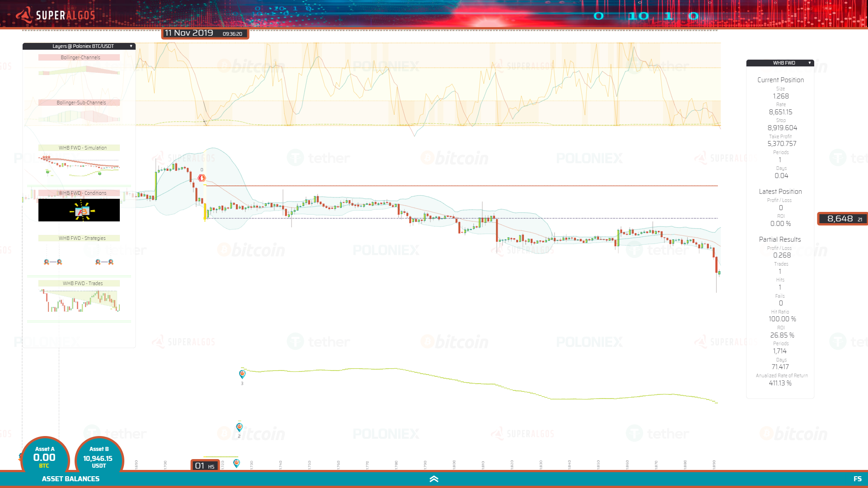Click the profit/loss value 0.268
This screenshot has width=868, height=488.
pyautogui.click(x=782, y=255)
